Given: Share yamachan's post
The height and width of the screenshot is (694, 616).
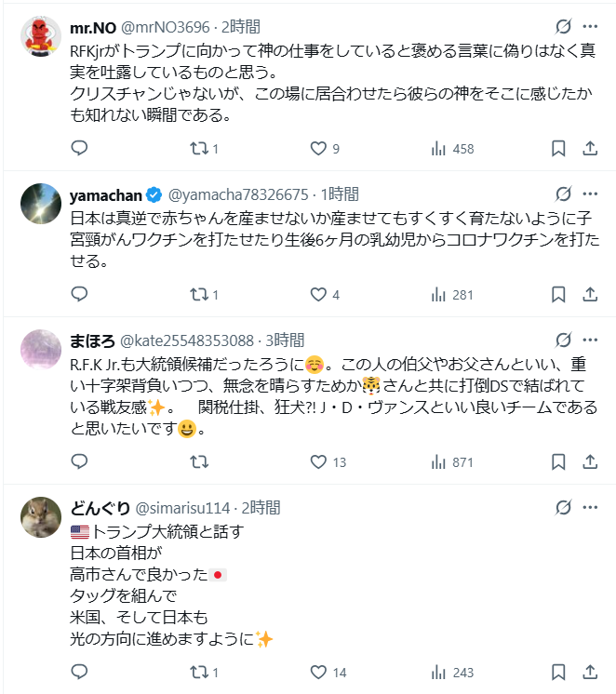Looking at the screenshot, I should point(589,294).
